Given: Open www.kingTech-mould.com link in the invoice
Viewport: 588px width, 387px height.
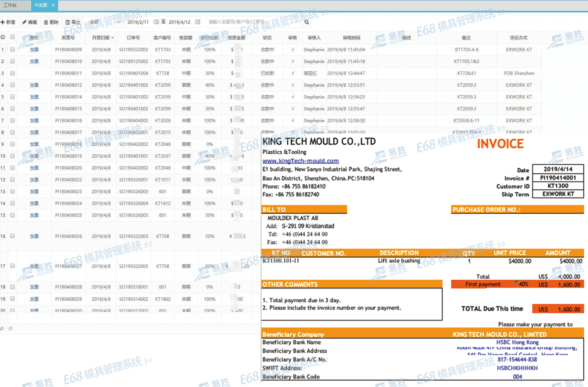Looking at the screenshot, I should pyautogui.click(x=301, y=161).
